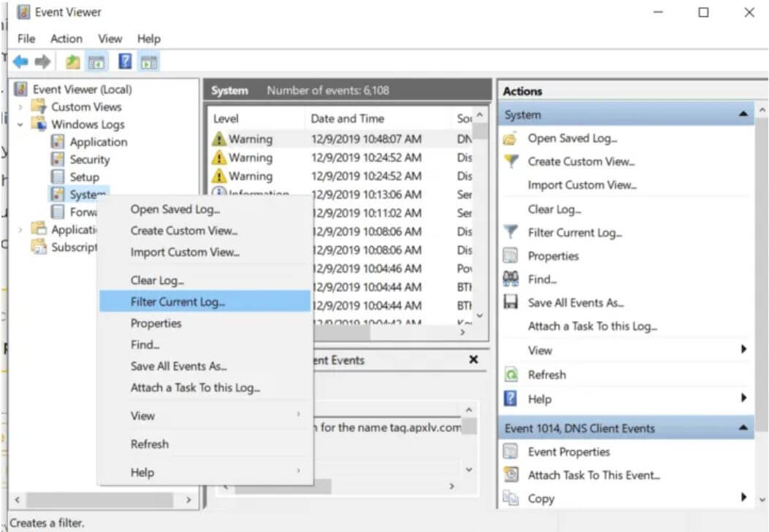Collapse the System section in Actions pane
Screen dimensions: 769x532
coord(743,115)
